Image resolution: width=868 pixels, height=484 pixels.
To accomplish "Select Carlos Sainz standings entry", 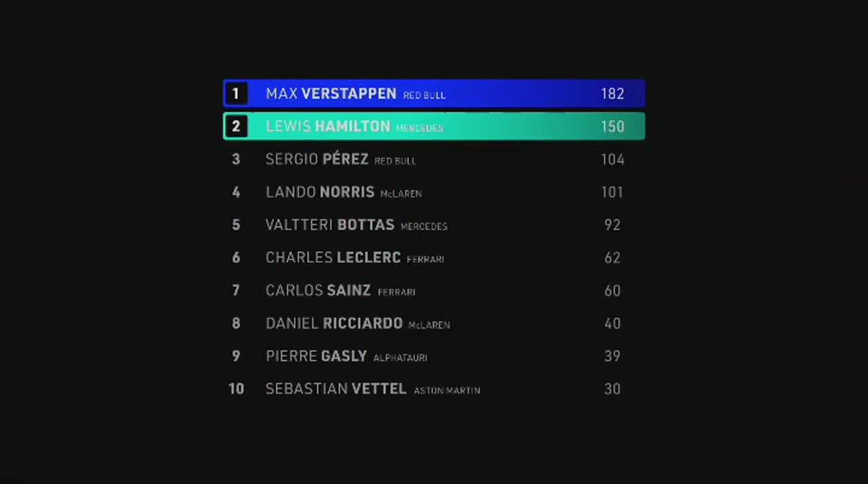I will 318,291.
